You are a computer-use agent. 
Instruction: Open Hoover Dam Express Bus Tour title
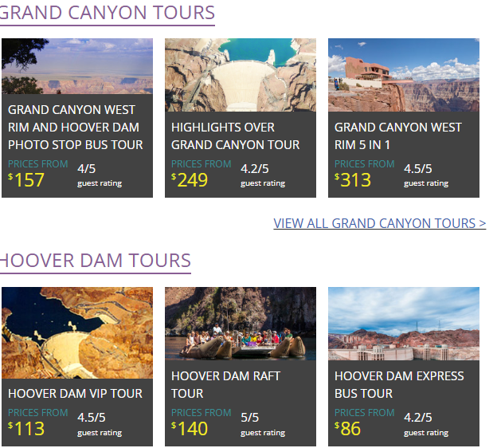[399, 384]
